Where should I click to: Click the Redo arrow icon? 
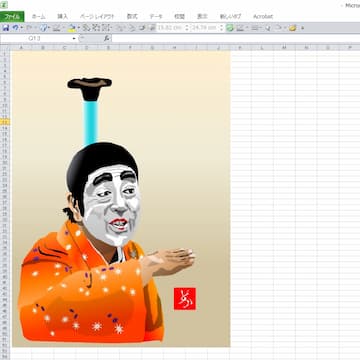tap(29, 28)
